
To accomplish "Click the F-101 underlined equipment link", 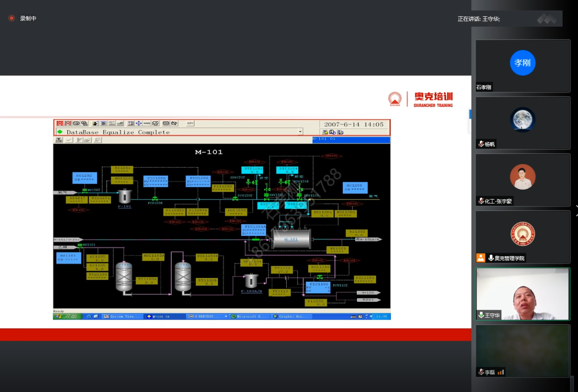I will [x=124, y=206].
